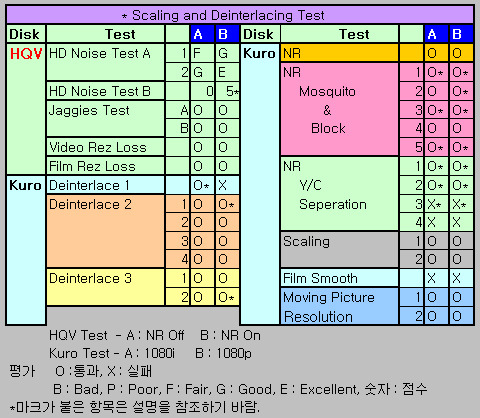Viewport: 480px width, 418px height.
Task: Click the "Scaling" gray cell label
Action: (306, 241)
